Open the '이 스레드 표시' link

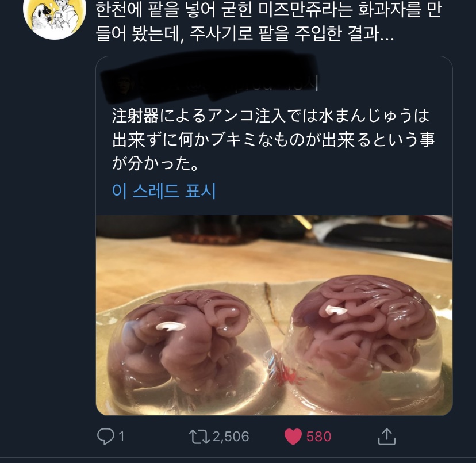(164, 191)
